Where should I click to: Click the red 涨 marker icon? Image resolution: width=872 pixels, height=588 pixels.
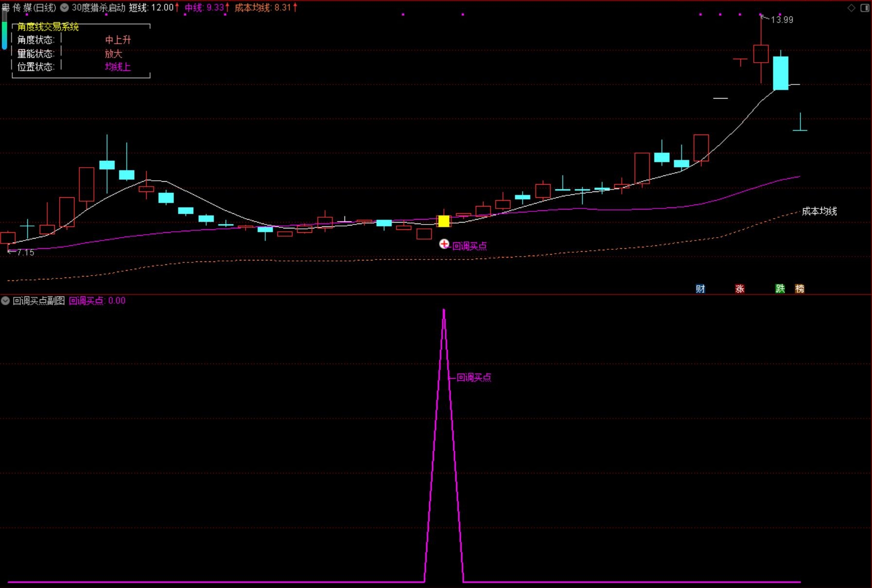pyautogui.click(x=740, y=289)
